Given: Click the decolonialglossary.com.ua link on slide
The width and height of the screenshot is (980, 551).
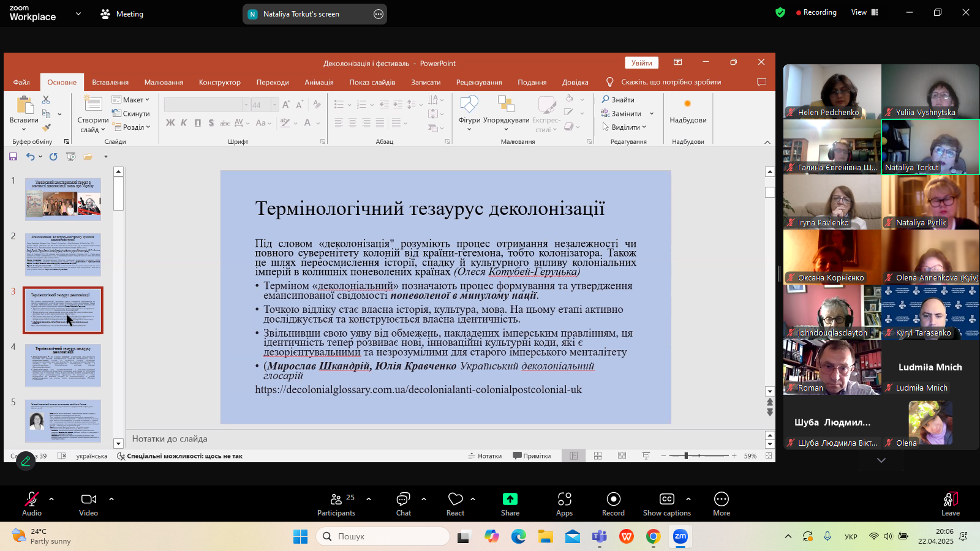Looking at the screenshot, I should 418,389.
